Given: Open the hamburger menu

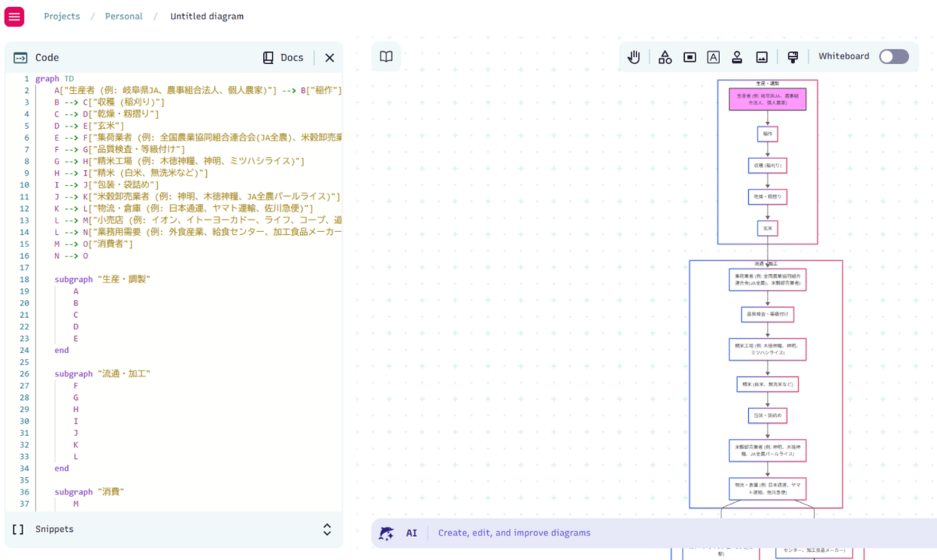Looking at the screenshot, I should pos(14,16).
